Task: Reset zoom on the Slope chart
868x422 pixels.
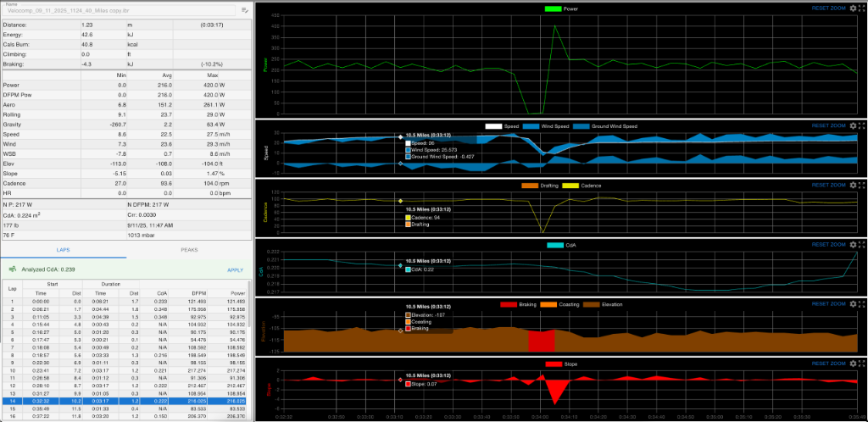Action: [x=829, y=364]
